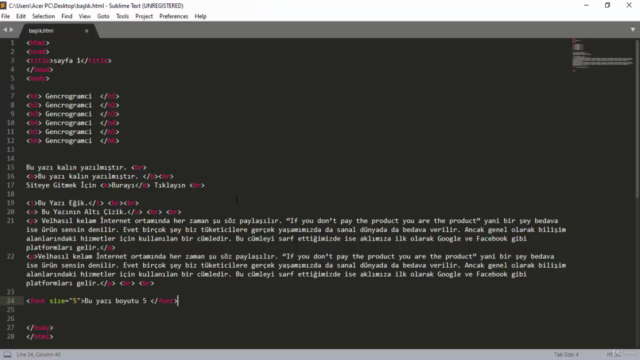Click the Sublime Text app icon in title bar

3,5
